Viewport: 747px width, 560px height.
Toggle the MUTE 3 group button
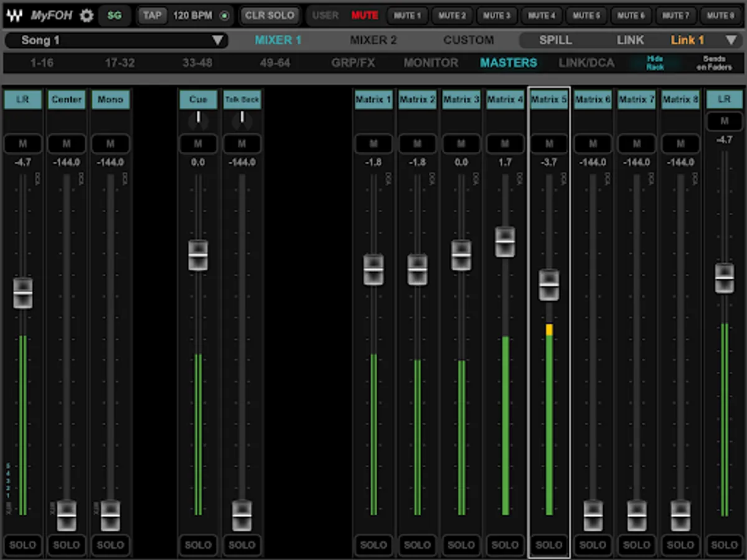point(496,16)
